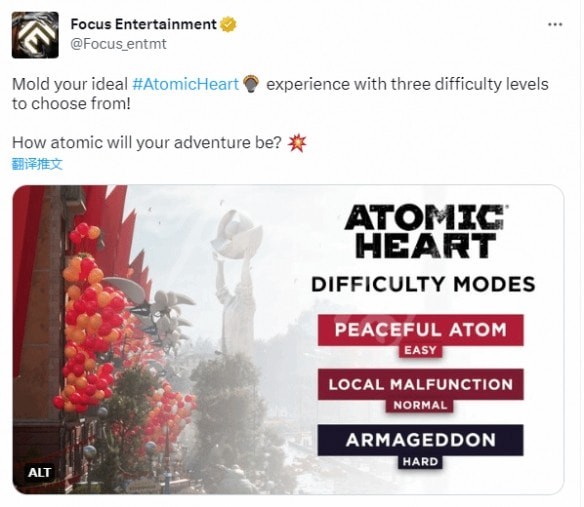Select the Local Malfunction banner
The height and width of the screenshot is (507, 584).
(420, 384)
